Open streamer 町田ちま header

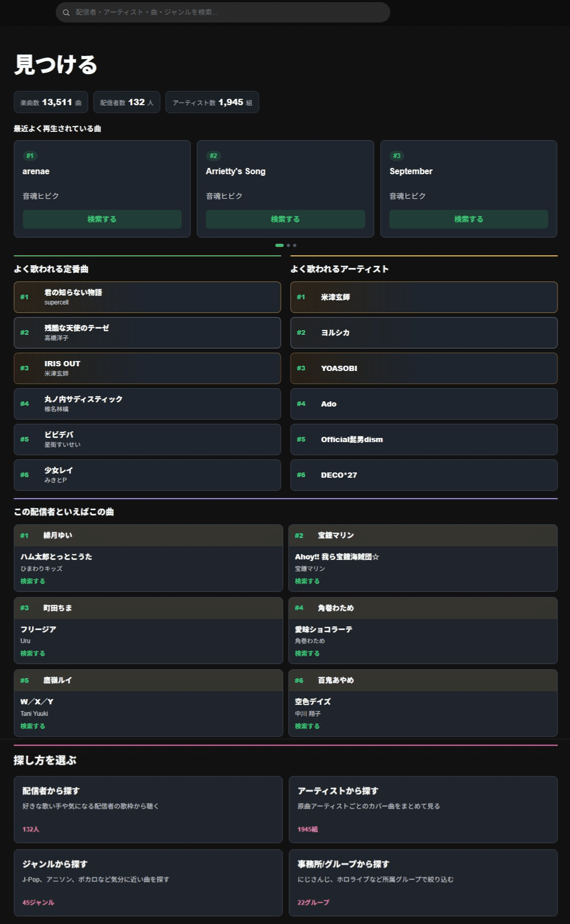coord(149,608)
